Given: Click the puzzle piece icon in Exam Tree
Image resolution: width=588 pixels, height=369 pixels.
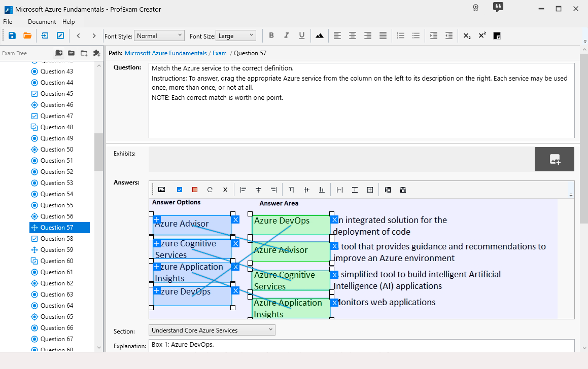Looking at the screenshot, I should (97, 53).
